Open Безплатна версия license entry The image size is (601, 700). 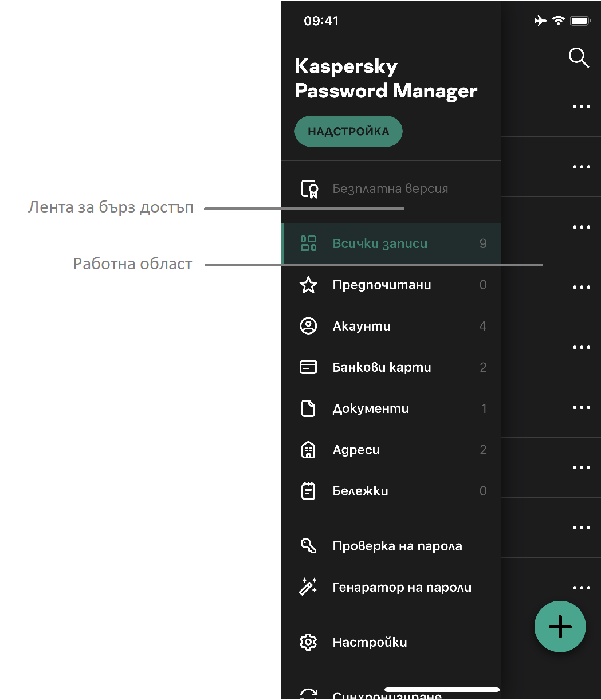(390, 188)
